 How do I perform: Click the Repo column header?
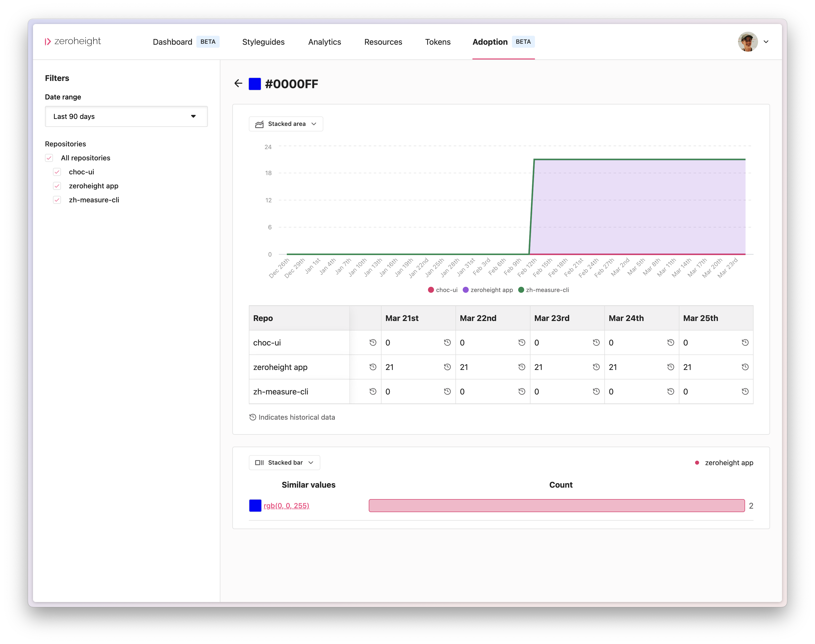point(299,318)
